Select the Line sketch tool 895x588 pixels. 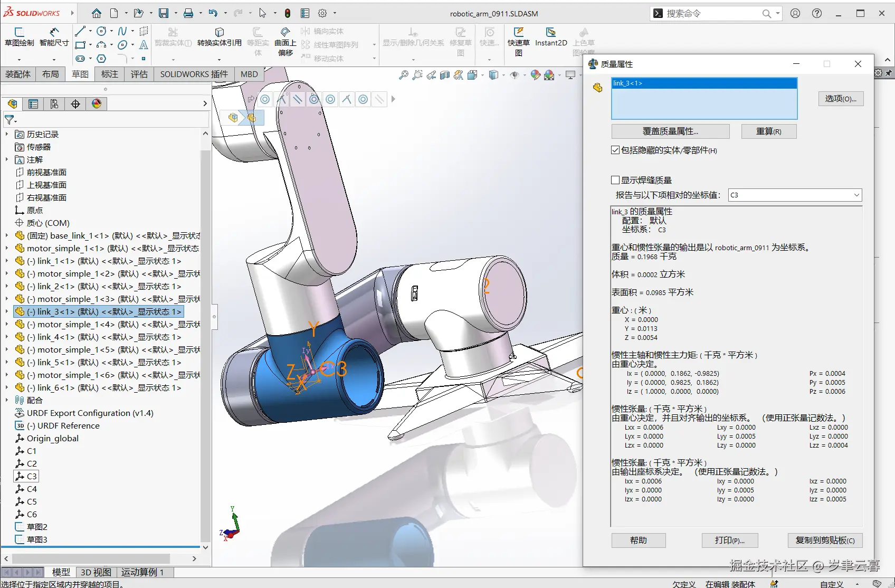point(80,31)
